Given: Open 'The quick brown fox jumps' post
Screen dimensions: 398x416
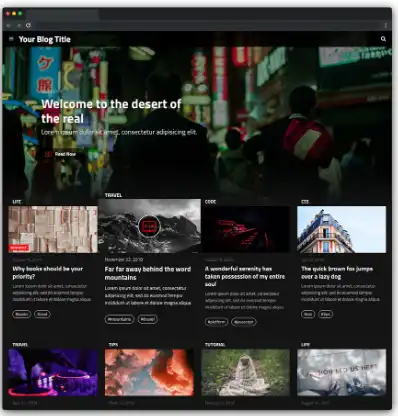Looking at the screenshot, I should tap(337, 273).
